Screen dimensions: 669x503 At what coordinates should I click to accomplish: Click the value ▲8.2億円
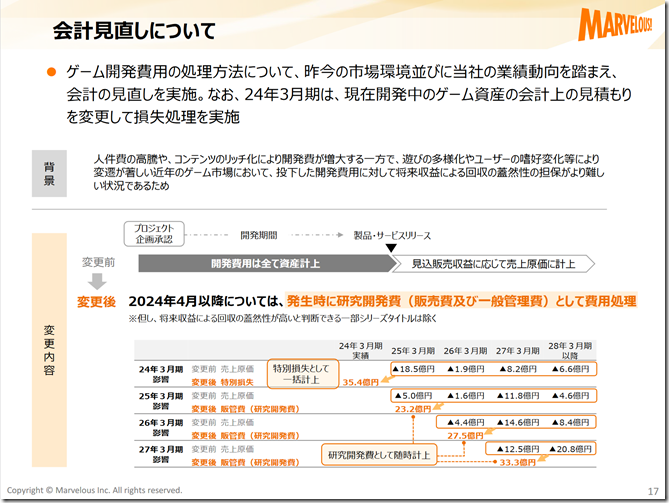coord(518,369)
